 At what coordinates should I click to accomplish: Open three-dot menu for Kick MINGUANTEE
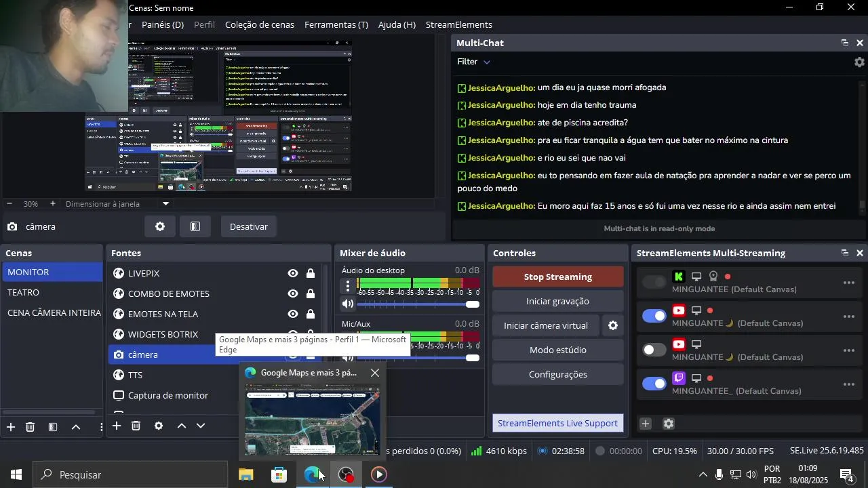(849, 283)
